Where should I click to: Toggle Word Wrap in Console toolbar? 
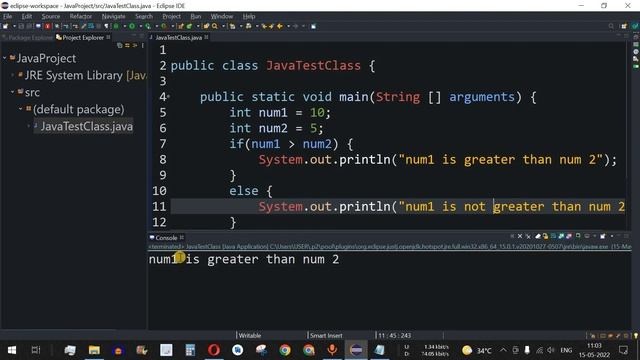[x=553, y=236]
